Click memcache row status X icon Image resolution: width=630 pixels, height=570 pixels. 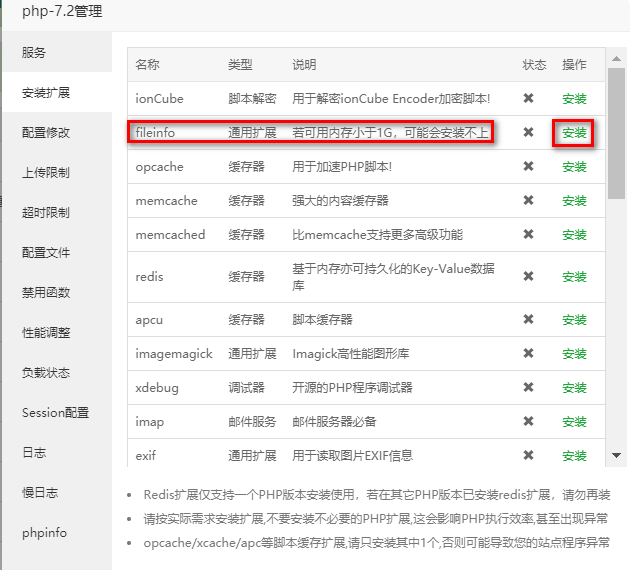pos(528,200)
